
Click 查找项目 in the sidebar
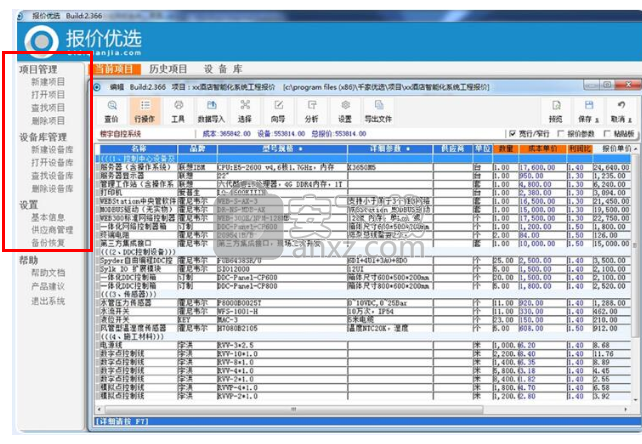pyautogui.click(x=48, y=108)
